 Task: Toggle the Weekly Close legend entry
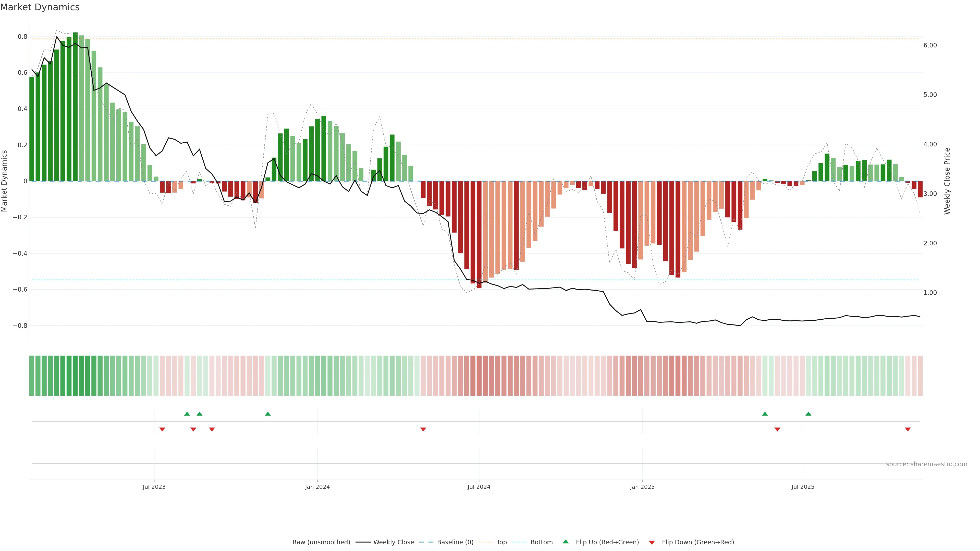(393, 542)
